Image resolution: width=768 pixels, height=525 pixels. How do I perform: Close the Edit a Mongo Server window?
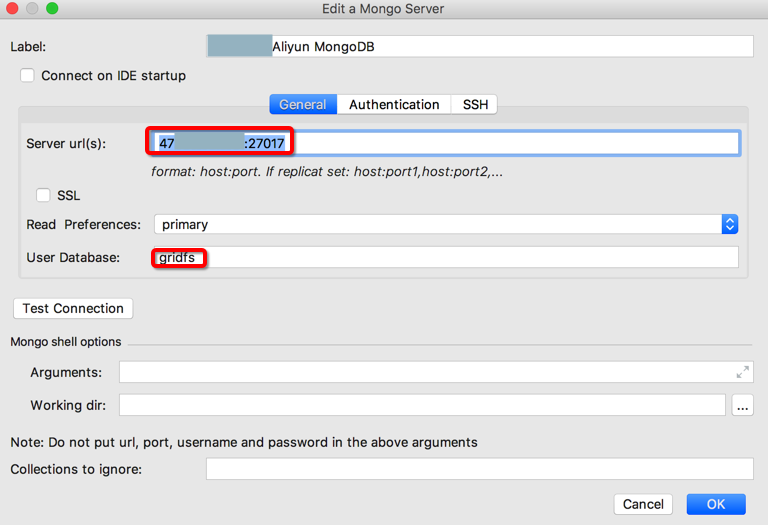click(x=13, y=9)
